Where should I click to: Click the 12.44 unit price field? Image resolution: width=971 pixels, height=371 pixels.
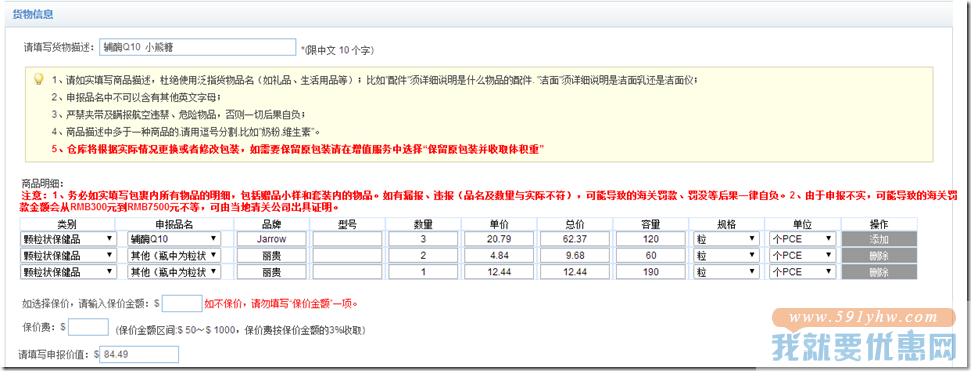(x=499, y=272)
